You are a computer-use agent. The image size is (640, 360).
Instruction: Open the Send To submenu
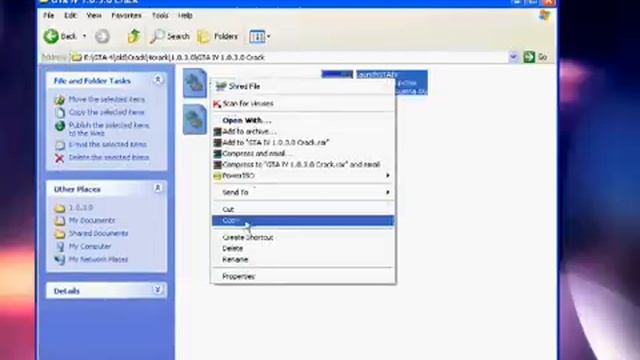point(303,192)
